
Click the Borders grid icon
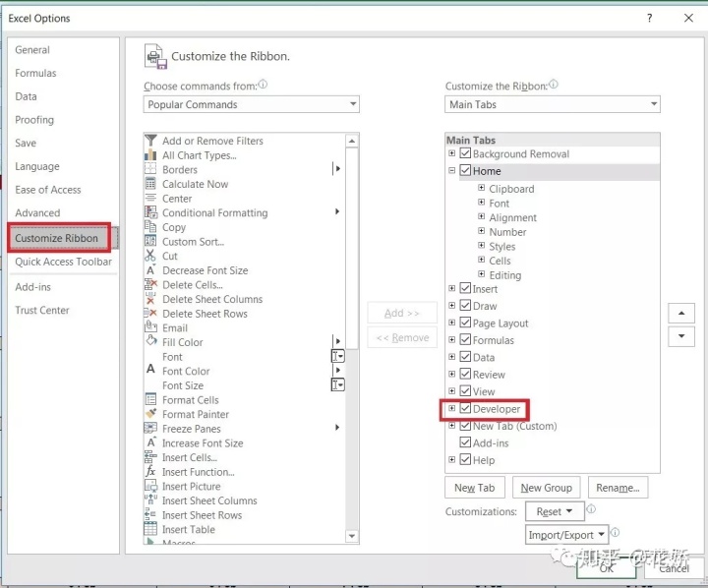pyautogui.click(x=150, y=169)
